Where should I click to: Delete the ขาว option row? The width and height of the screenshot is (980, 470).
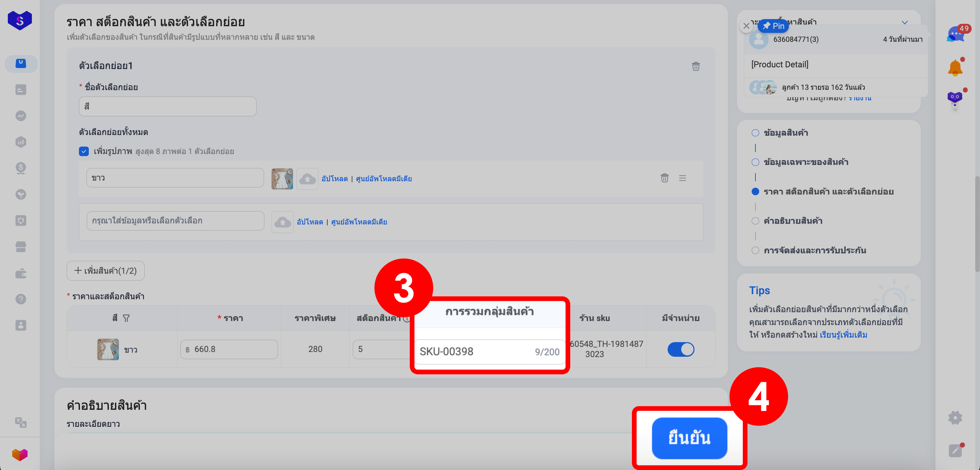[664, 178]
